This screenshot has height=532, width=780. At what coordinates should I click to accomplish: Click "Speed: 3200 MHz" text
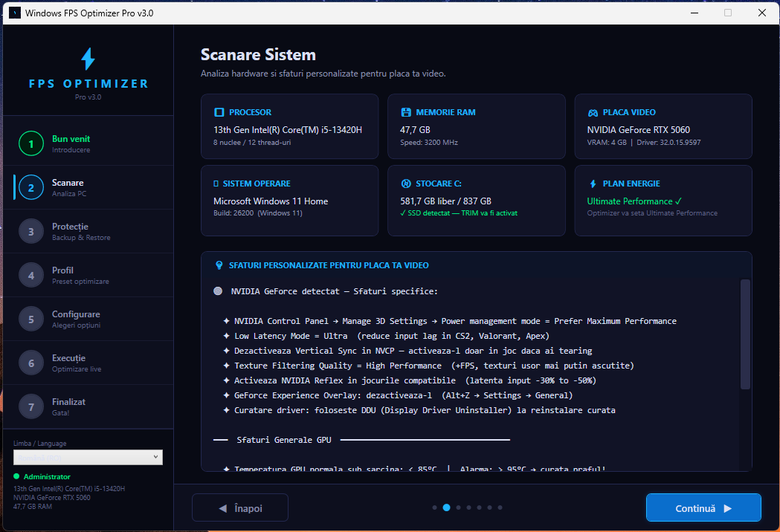coord(429,142)
